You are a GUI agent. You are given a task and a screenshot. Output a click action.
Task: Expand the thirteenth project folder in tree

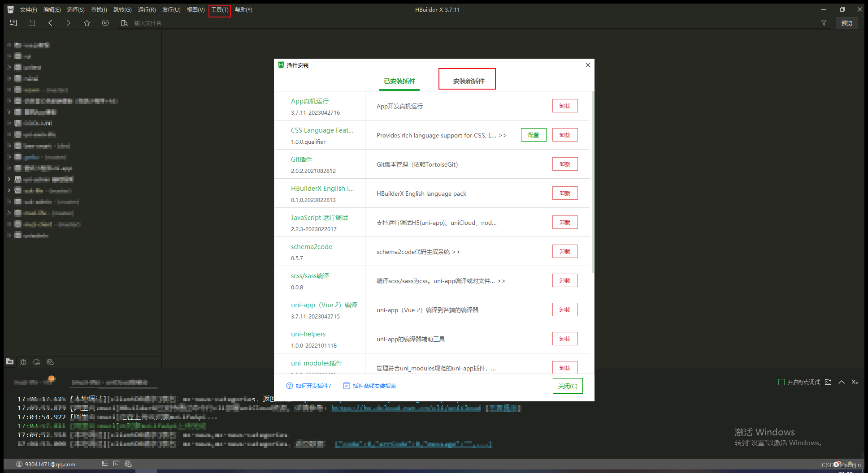tap(9, 179)
